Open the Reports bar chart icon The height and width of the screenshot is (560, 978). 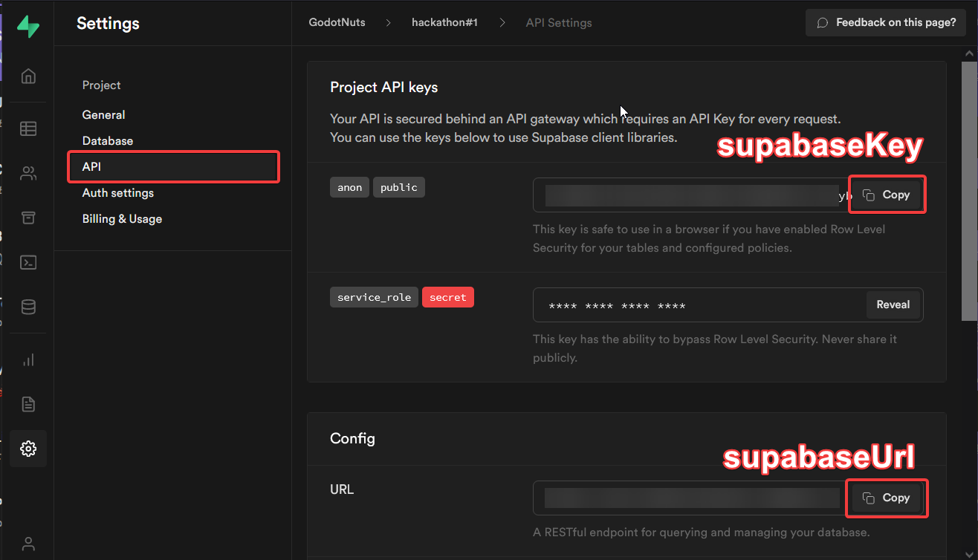click(x=28, y=360)
